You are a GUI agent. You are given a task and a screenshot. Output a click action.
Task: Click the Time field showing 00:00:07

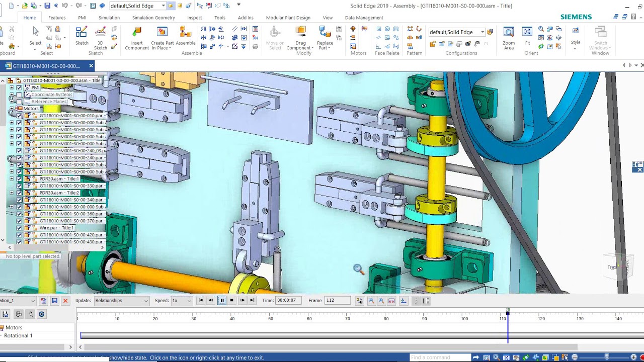(x=289, y=301)
